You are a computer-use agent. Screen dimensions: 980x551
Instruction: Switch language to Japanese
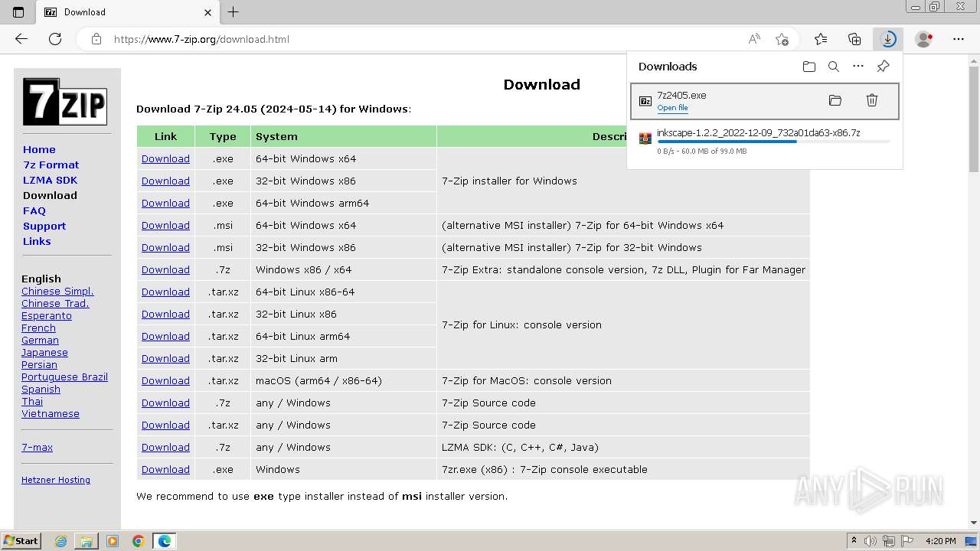[44, 352]
